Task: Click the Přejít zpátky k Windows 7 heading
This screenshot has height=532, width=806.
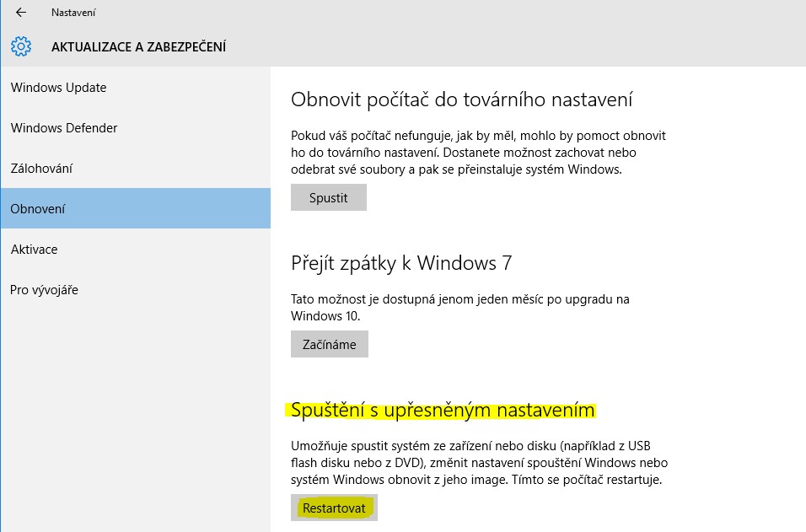Action: pyautogui.click(x=400, y=263)
